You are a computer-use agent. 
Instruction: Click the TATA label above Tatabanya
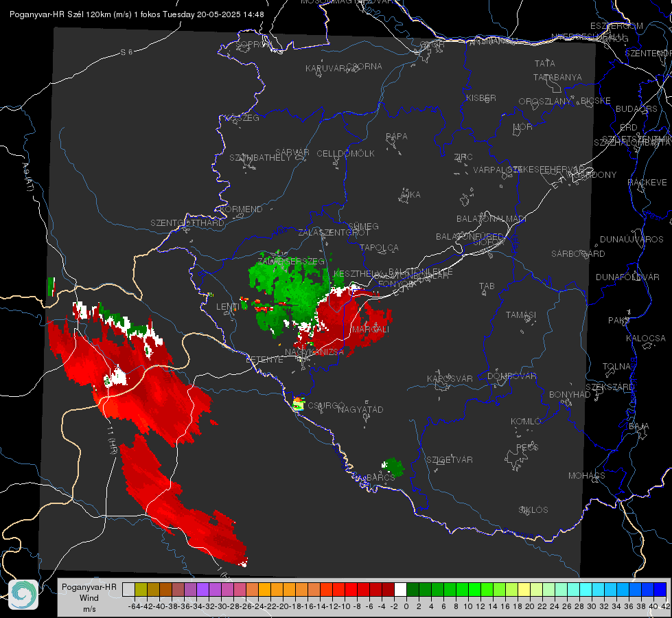[545, 63]
